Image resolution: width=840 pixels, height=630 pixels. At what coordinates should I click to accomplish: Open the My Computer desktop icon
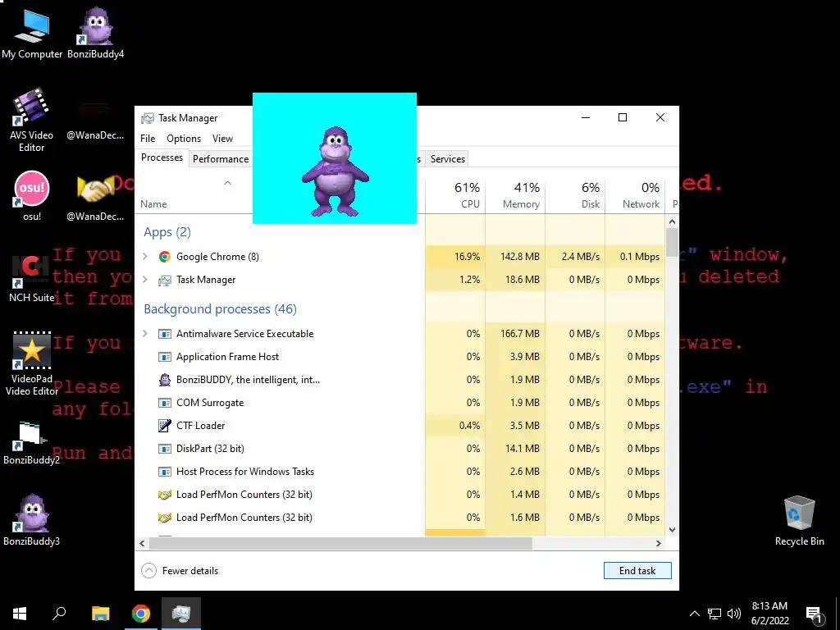tap(32, 34)
